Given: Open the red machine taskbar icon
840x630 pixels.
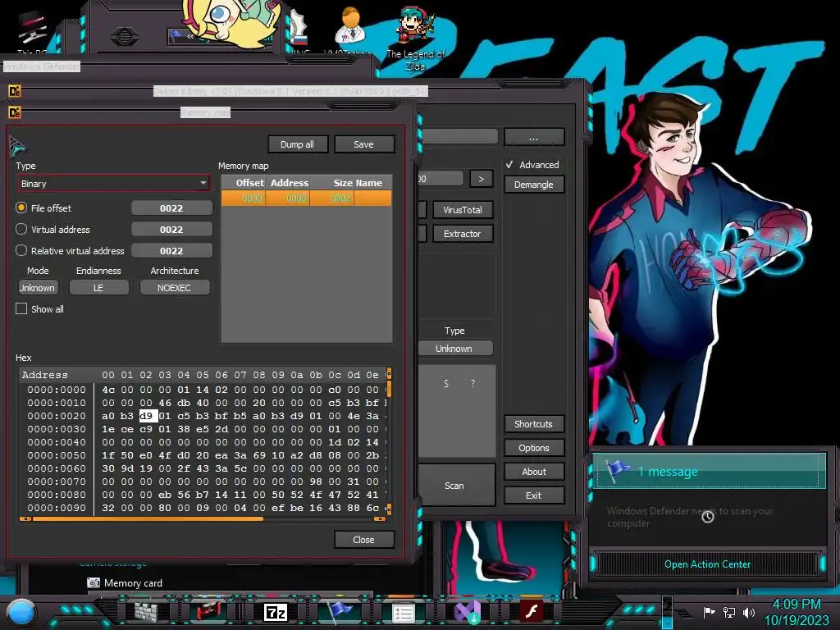Looking at the screenshot, I should (209, 612).
